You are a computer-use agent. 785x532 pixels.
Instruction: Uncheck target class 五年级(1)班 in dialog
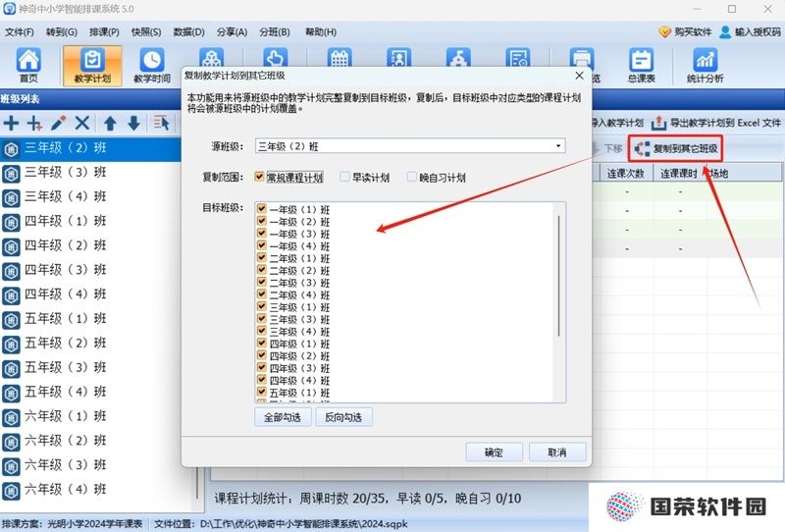(261, 392)
